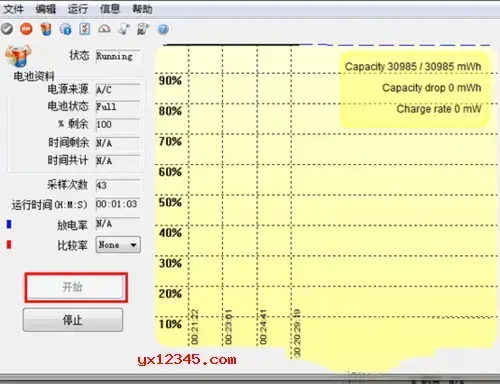
Task: Click the BatteryMon battery logo icon
Action: 18,56
